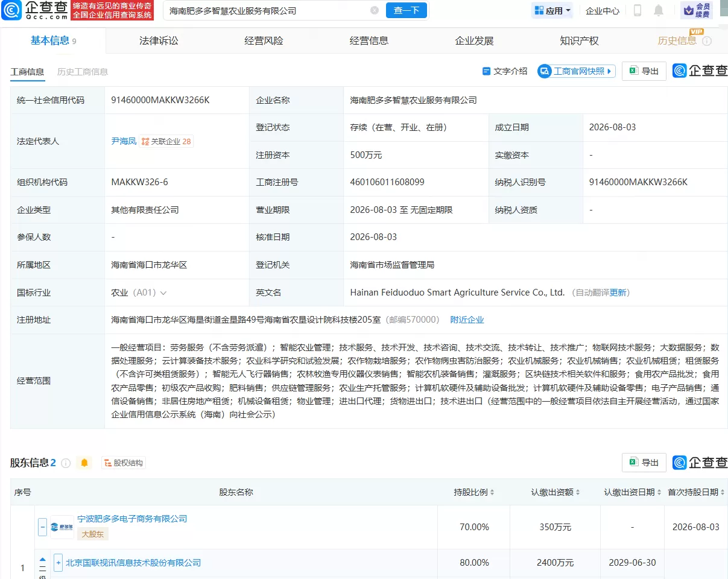The height and width of the screenshot is (579, 728).
Task: Click 海南省市场监督管理局 registration authority
Action: pyautogui.click(x=392, y=265)
